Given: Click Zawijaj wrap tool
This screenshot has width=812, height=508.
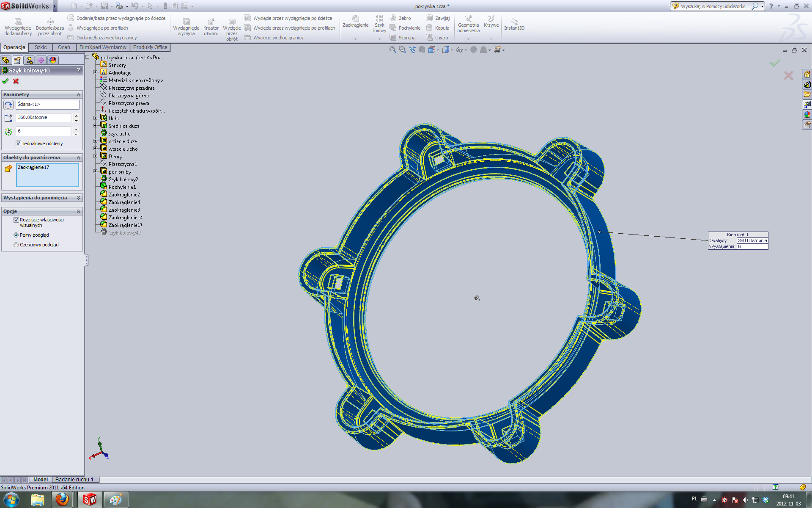Looking at the screenshot, I should (x=438, y=18).
